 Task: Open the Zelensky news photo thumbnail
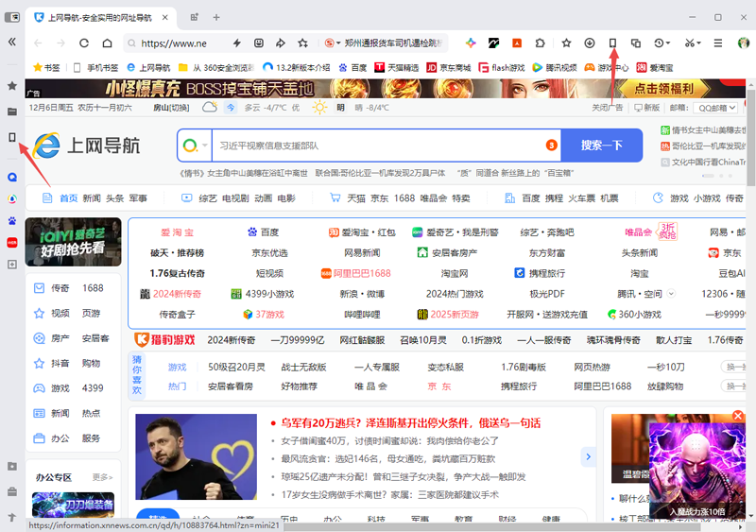[x=197, y=456]
